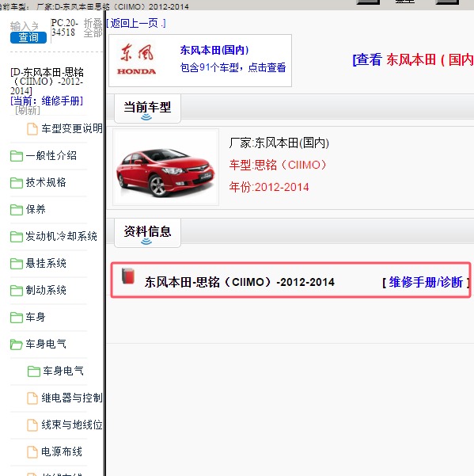Click the blue 查询 search button
This screenshot has width=474, height=476.
28,37
